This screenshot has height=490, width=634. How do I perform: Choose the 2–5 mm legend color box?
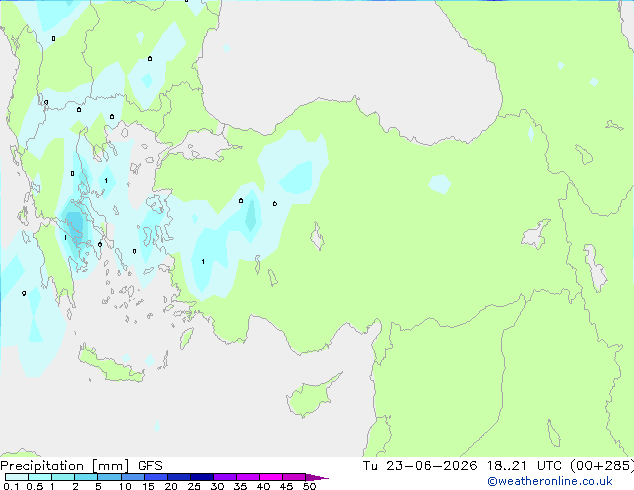[86, 477]
